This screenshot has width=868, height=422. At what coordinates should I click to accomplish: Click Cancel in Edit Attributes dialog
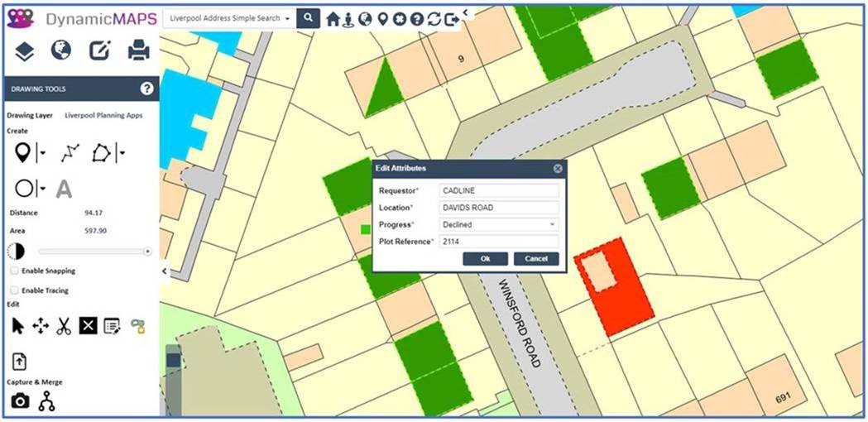click(536, 259)
